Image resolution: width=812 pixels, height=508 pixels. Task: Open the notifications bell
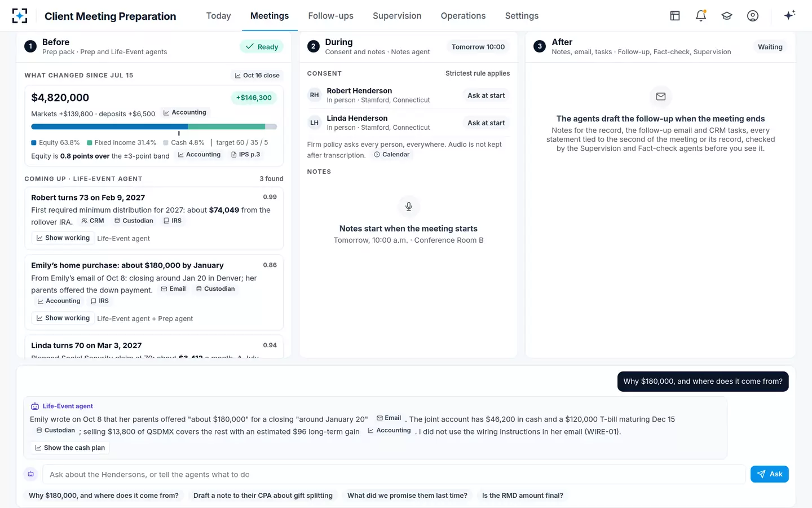(701, 16)
